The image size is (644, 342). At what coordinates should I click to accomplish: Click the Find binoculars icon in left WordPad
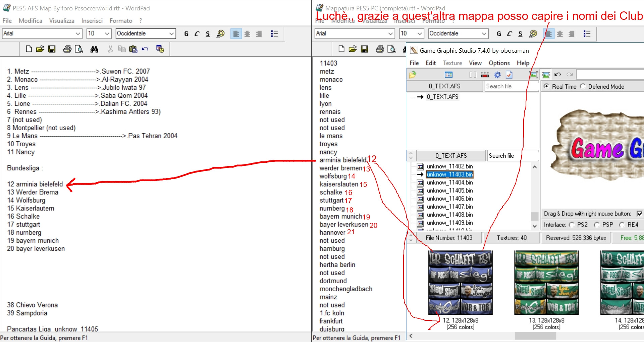pyautogui.click(x=94, y=49)
